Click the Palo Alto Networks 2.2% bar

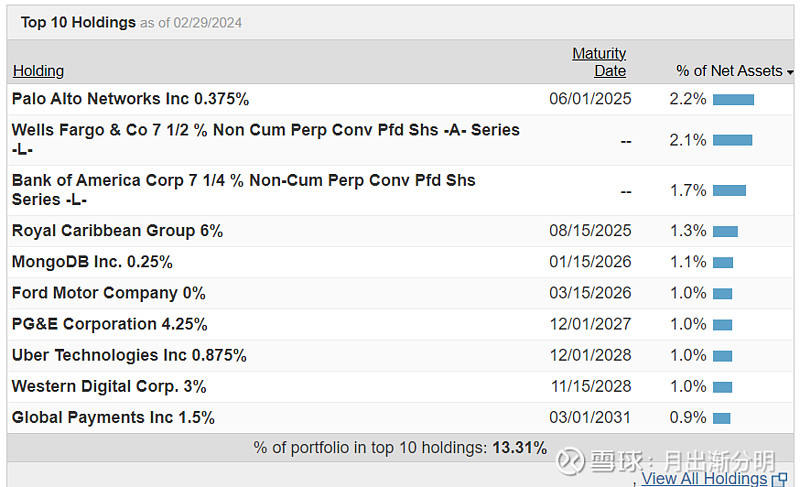point(733,99)
